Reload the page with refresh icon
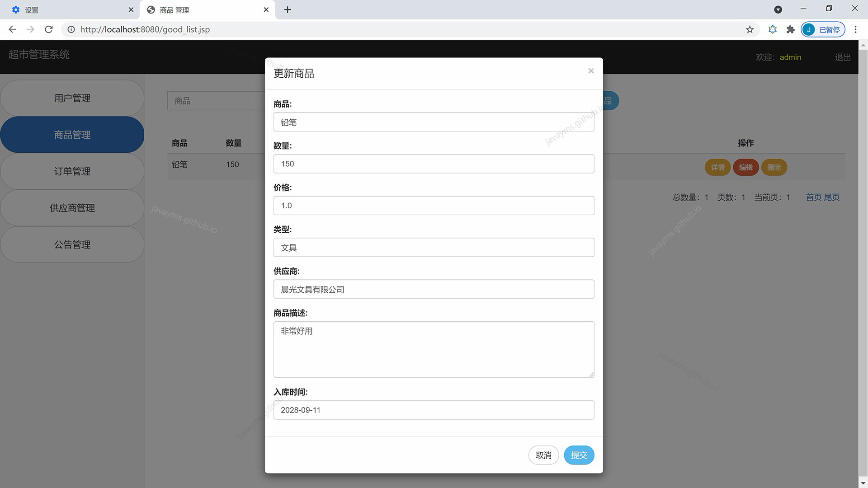 click(49, 29)
